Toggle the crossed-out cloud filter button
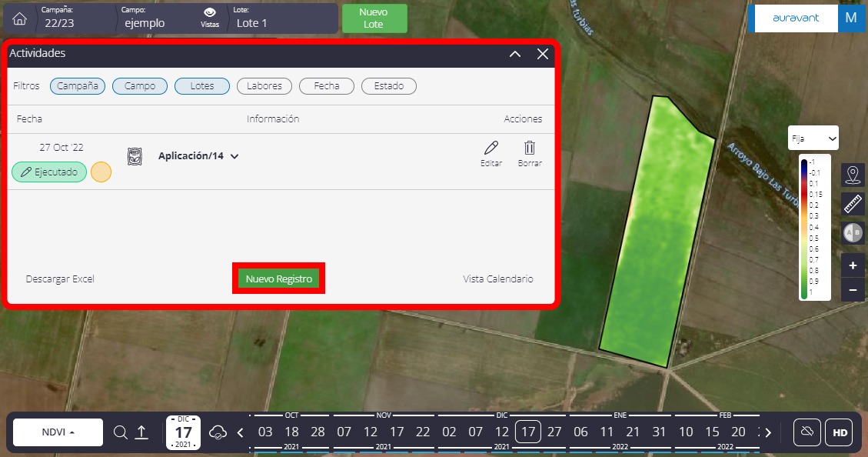This screenshot has height=457, width=868. 806,432
